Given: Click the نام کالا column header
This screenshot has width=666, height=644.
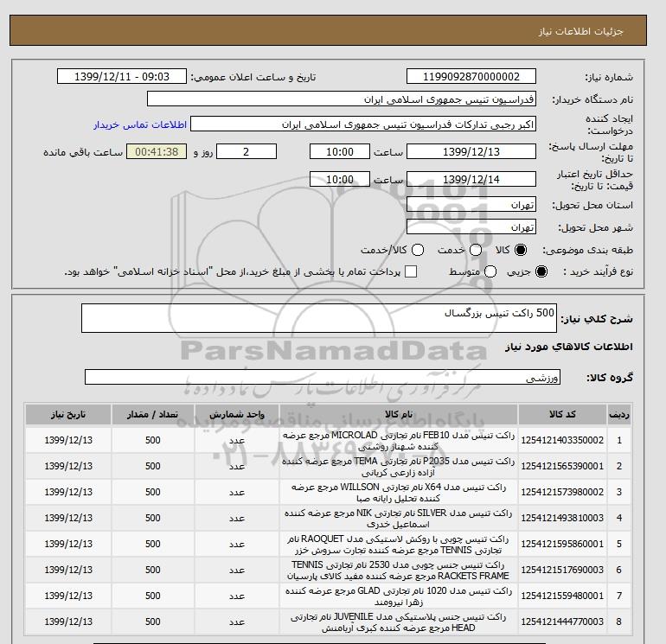Looking at the screenshot, I should 399,414.
